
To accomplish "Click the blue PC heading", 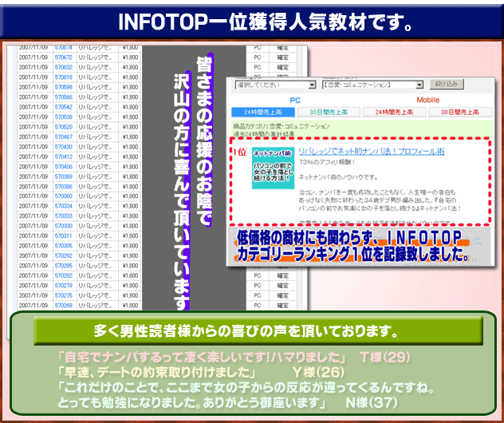I will click(x=295, y=101).
